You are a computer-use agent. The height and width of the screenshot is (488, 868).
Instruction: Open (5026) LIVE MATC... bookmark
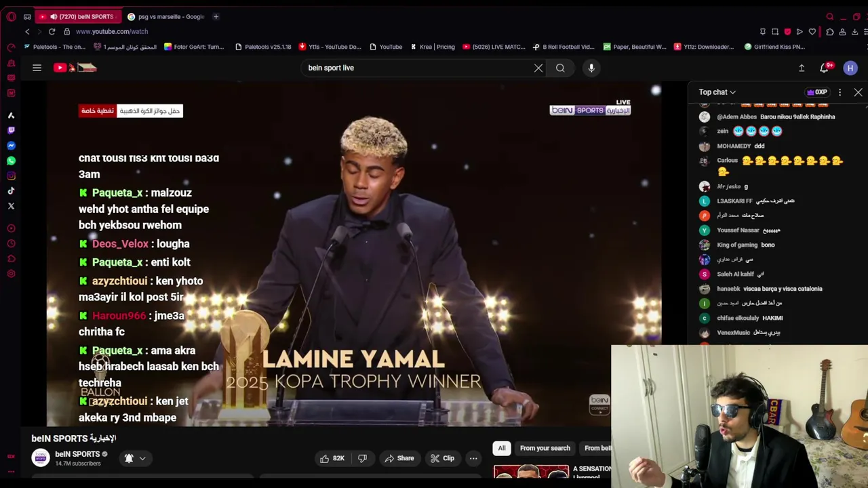coord(494,47)
